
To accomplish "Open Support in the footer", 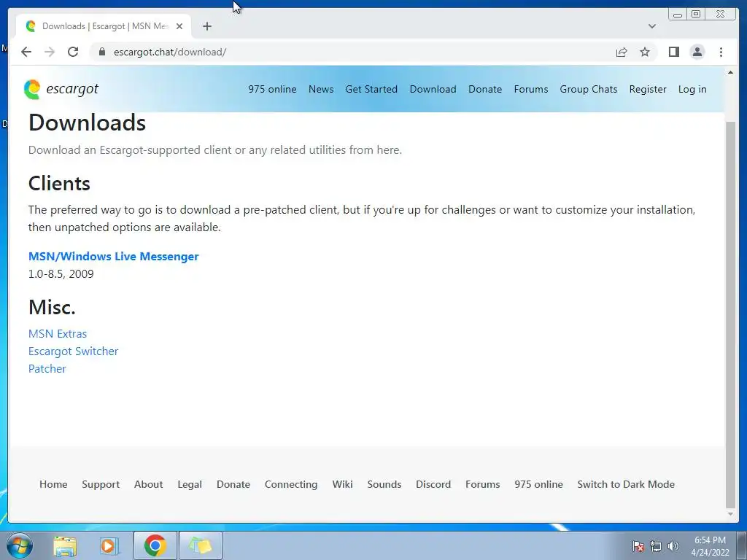I will (x=101, y=484).
